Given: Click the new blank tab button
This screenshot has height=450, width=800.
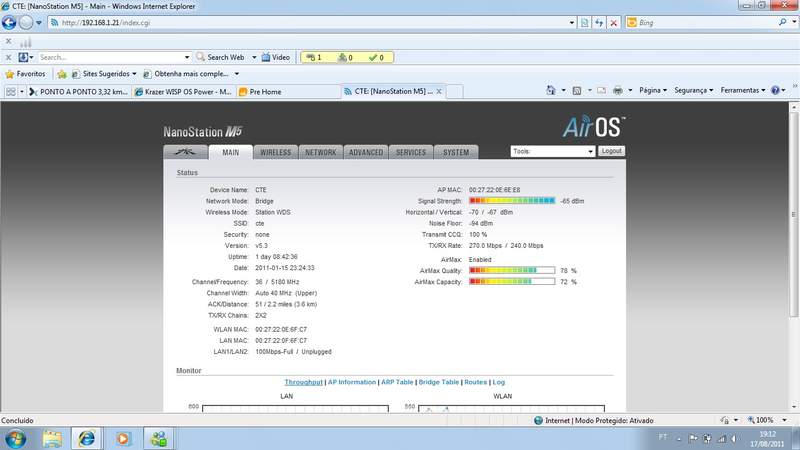Looking at the screenshot, I should (x=455, y=91).
